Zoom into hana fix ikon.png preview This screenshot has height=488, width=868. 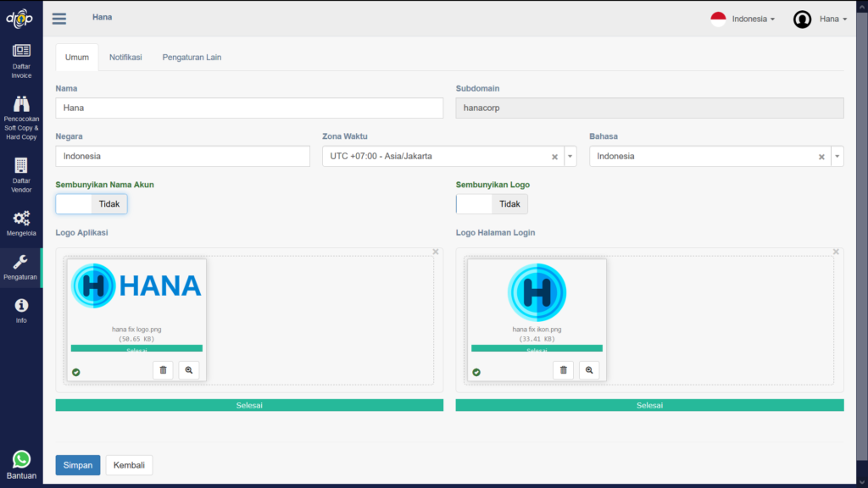pyautogui.click(x=589, y=369)
